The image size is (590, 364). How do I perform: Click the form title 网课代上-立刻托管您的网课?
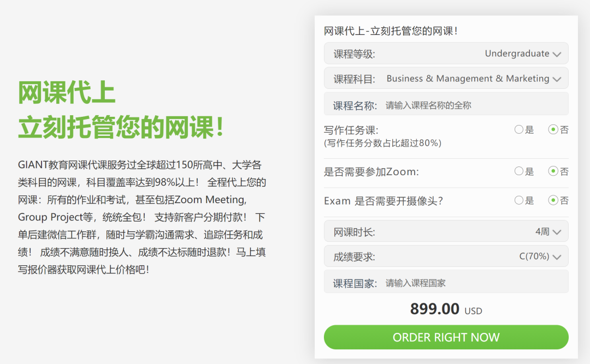391,31
